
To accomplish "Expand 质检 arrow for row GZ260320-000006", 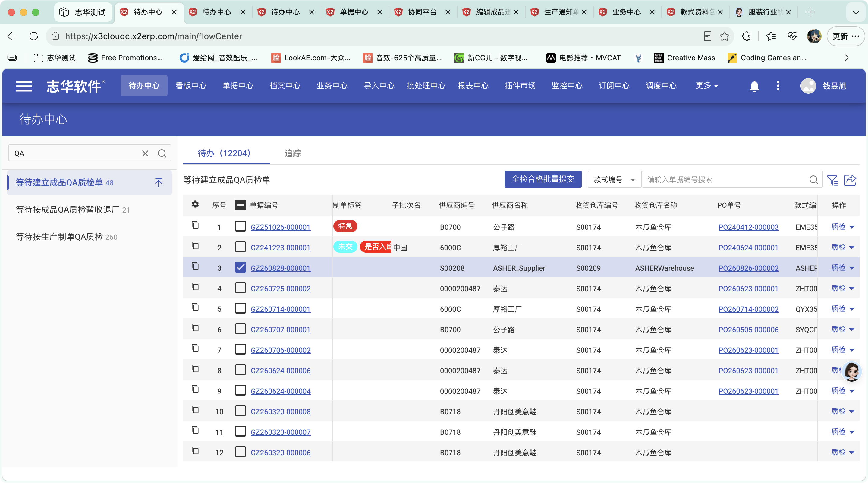I will click(852, 452).
